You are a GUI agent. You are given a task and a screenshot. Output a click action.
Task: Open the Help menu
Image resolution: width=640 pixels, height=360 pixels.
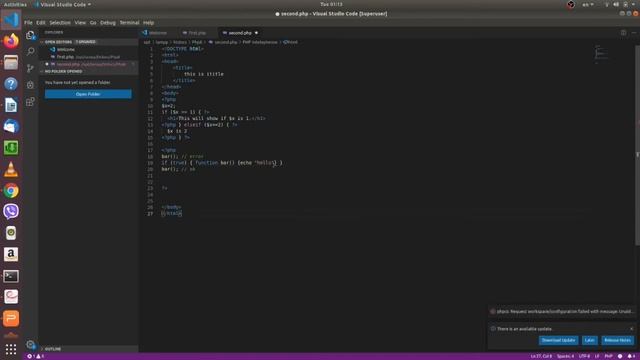(149, 22)
